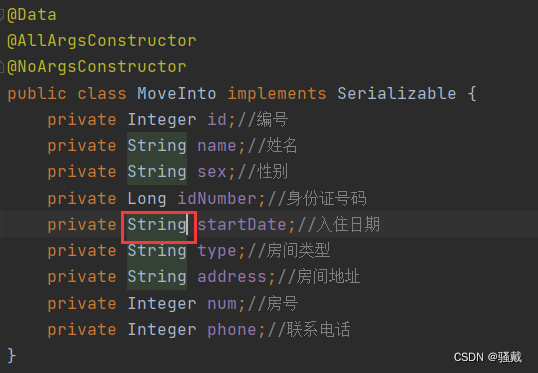This screenshot has height=373, width=538.
Task: Click the num field identifier
Action: click(222, 304)
